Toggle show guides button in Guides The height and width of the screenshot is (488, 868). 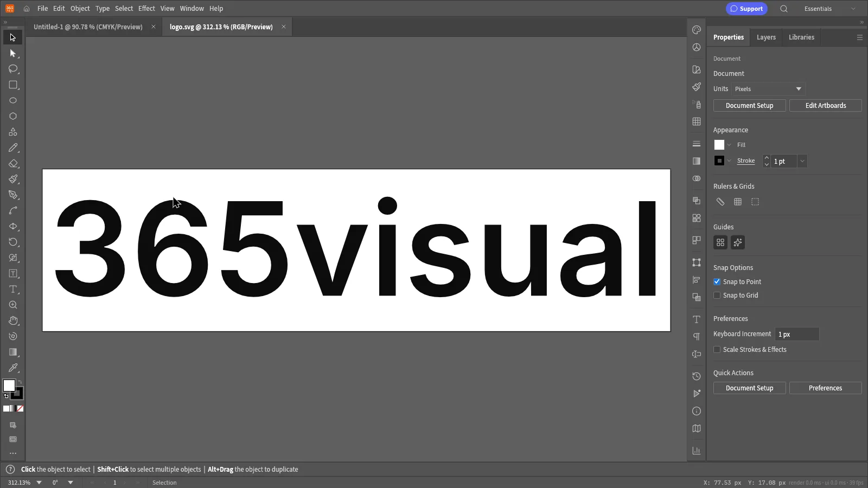point(720,242)
